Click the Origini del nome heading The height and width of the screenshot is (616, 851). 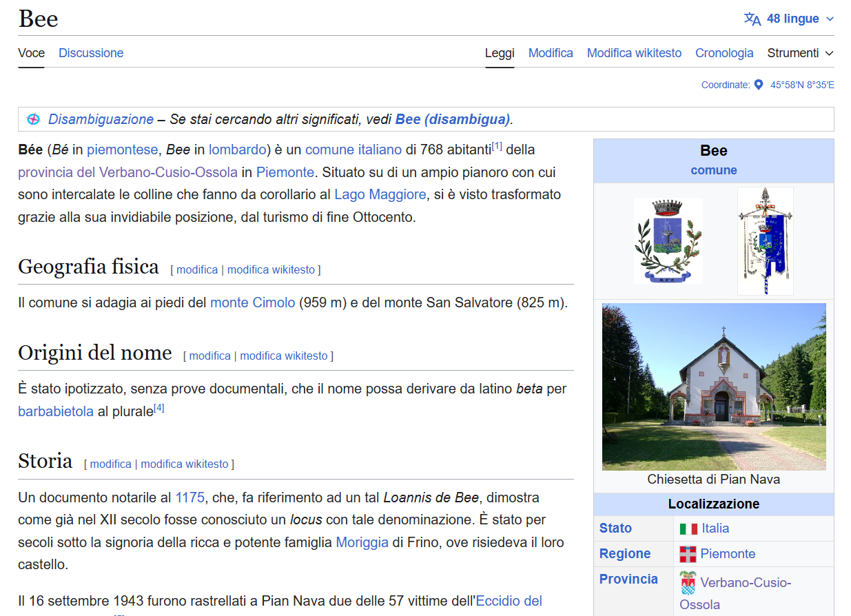pos(95,353)
